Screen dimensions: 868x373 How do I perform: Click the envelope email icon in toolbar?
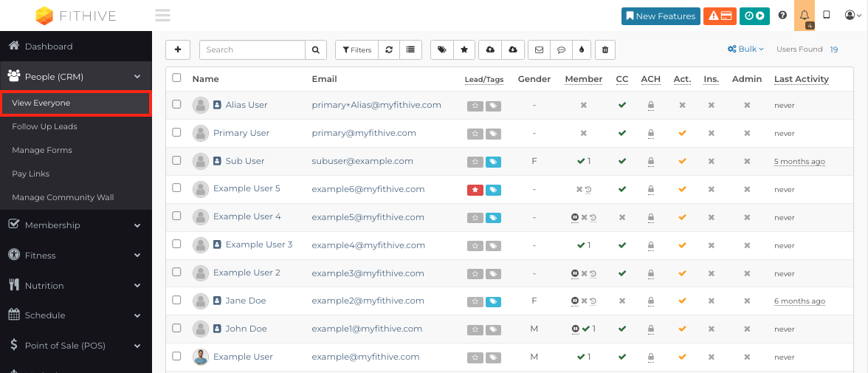point(539,49)
